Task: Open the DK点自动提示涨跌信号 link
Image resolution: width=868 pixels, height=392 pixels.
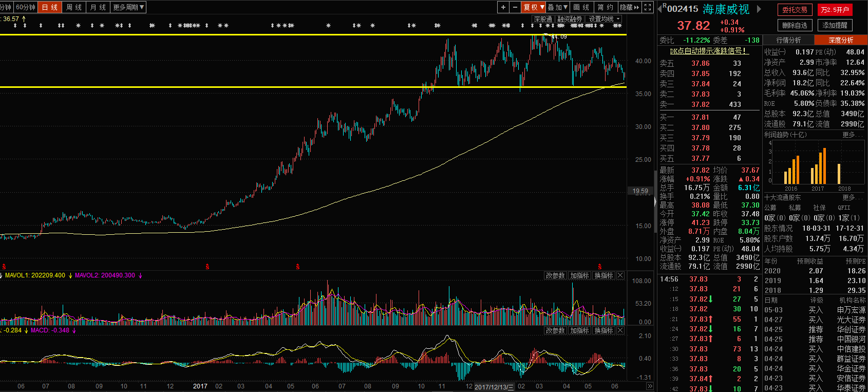Action: [708, 51]
